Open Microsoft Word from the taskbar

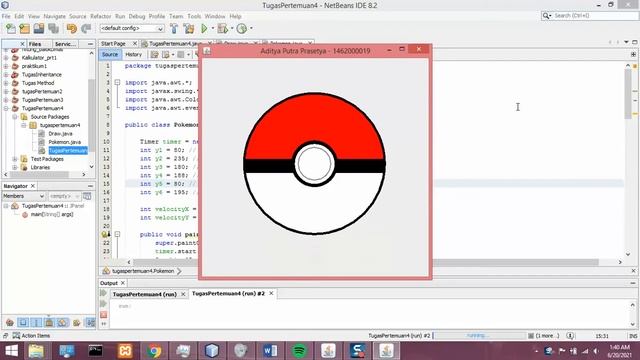270,351
